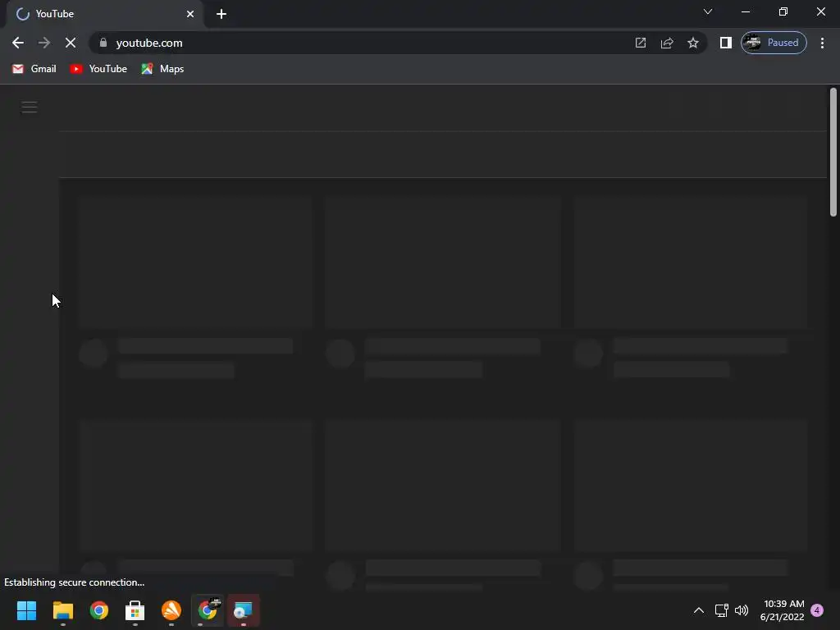Open the Chrome side panel

point(726,43)
